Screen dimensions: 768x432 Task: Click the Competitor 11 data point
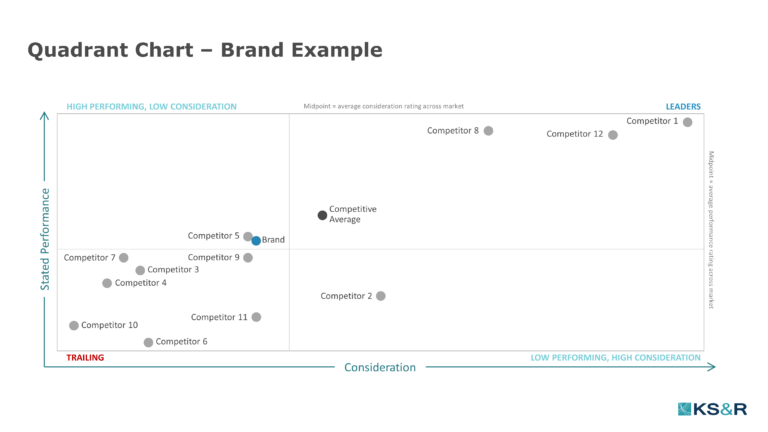(256, 317)
